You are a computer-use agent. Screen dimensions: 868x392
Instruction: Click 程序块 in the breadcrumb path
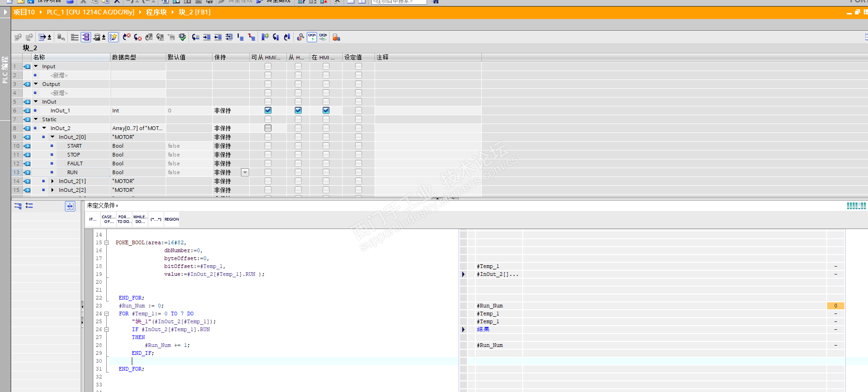(x=156, y=12)
